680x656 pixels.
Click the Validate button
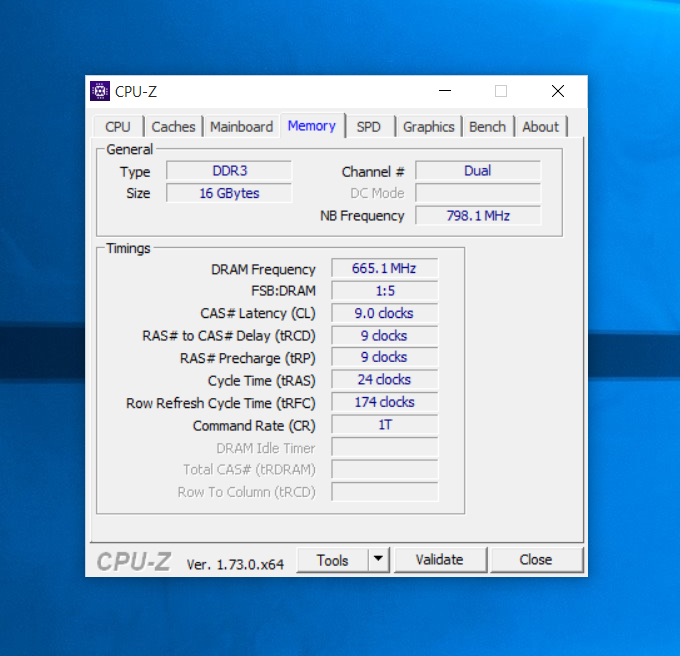pos(440,560)
